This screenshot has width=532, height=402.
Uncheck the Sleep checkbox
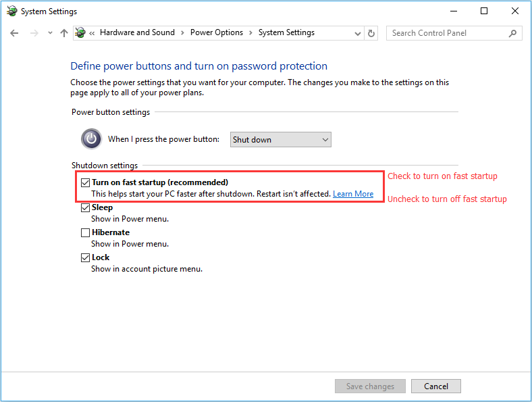(85, 207)
